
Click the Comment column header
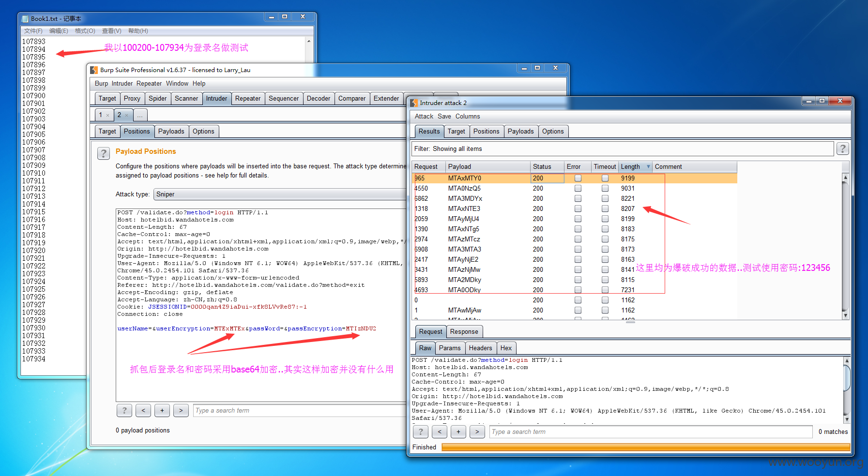[x=695, y=166]
